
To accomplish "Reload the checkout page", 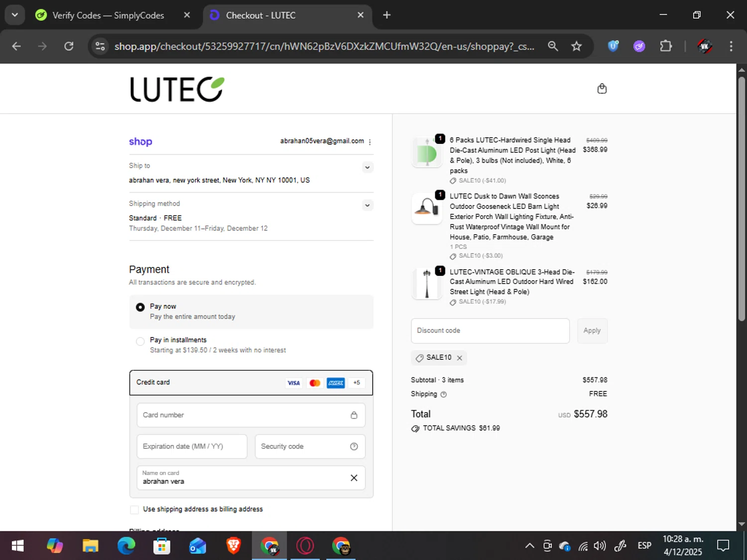I will [x=69, y=46].
